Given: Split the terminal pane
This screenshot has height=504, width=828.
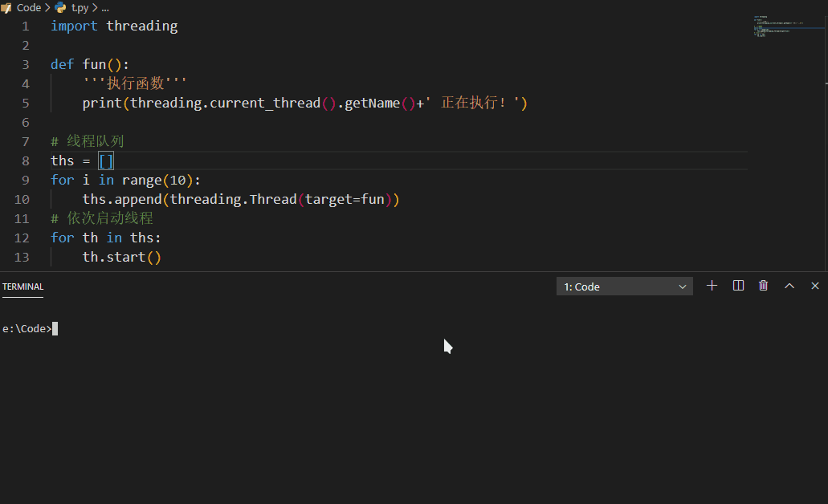Looking at the screenshot, I should point(737,285).
